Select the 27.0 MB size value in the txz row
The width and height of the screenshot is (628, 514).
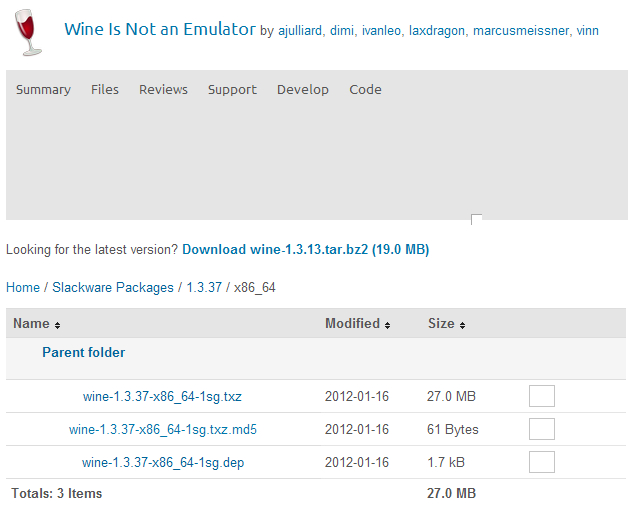click(x=451, y=397)
